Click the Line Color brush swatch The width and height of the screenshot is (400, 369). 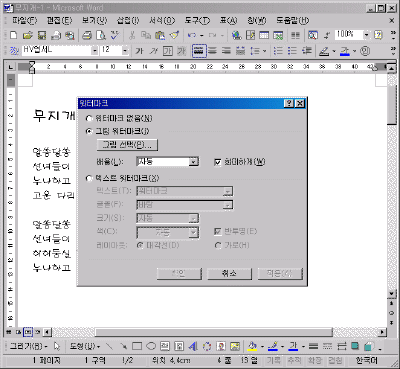pos(273,347)
